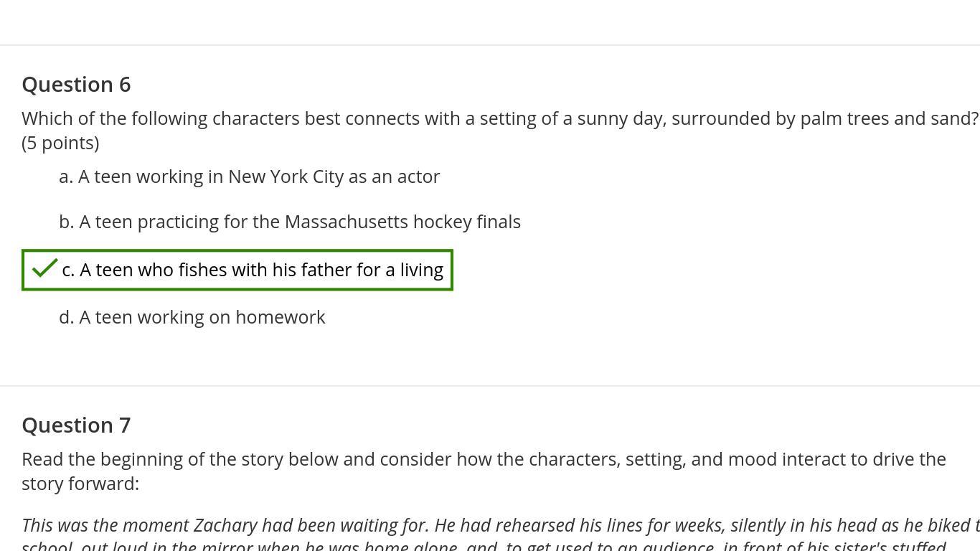Viewport: 980px width, 551px height.
Task: Click the 'story forward:' line of Question 7
Action: 80,484
